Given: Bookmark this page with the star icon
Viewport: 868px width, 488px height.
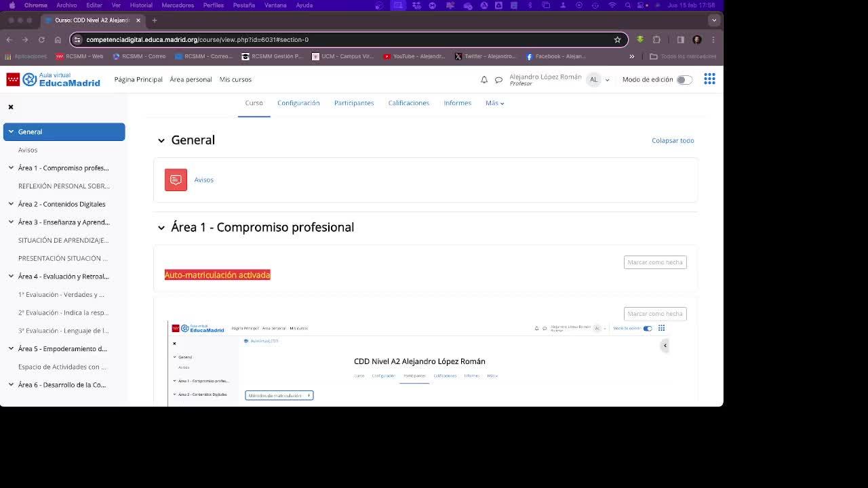Looking at the screenshot, I should [617, 39].
